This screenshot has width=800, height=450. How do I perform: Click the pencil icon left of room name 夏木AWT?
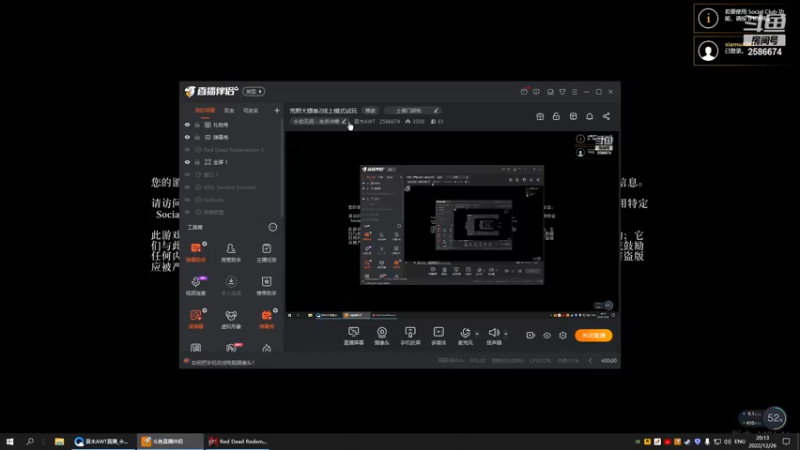click(344, 122)
